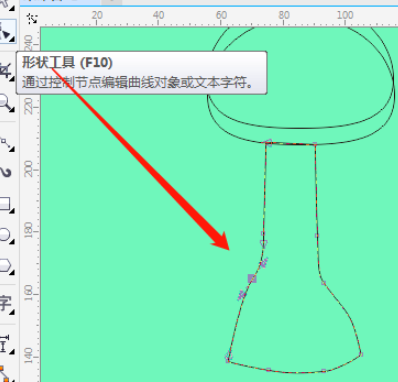Open the Dimension tool flyout arrow
The image size is (398, 382).
pyautogui.click(x=13, y=351)
